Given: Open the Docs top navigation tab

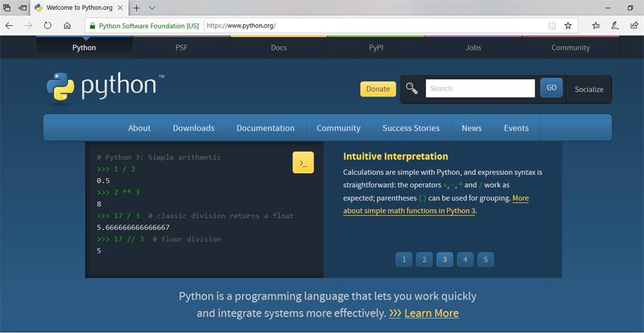Looking at the screenshot, I should tap(279, 48).
